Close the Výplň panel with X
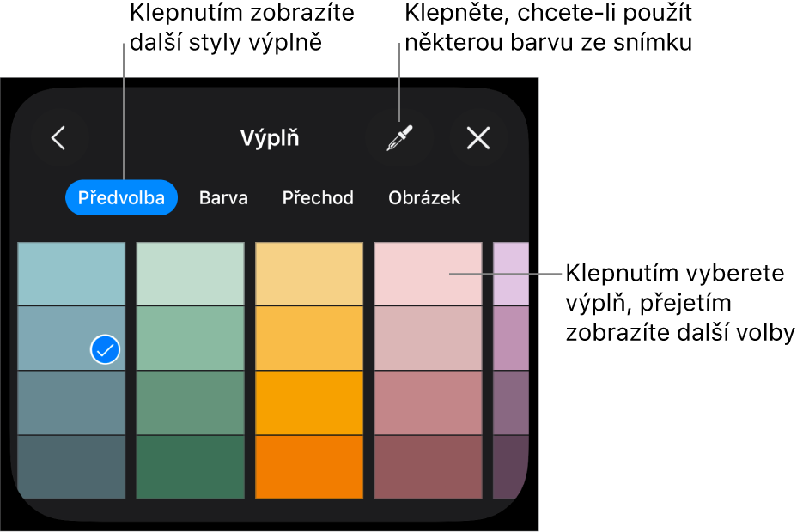 478,138
